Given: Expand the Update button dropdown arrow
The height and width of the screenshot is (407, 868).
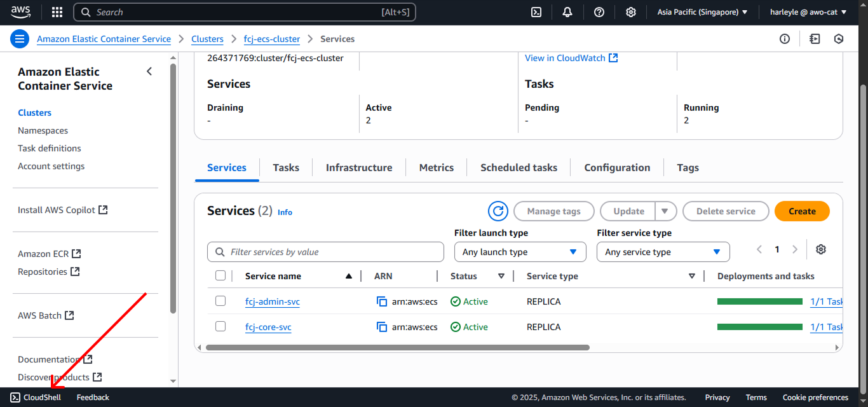Looking at the screenshot, I should point(665,211).
